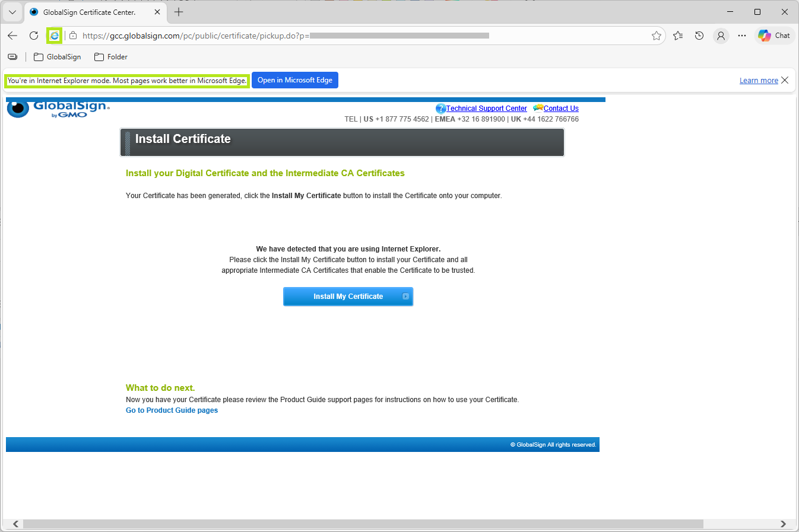799x532 pixels.
Task: Click the Internet Explorer mode message
Action: [x=127, y=81]
